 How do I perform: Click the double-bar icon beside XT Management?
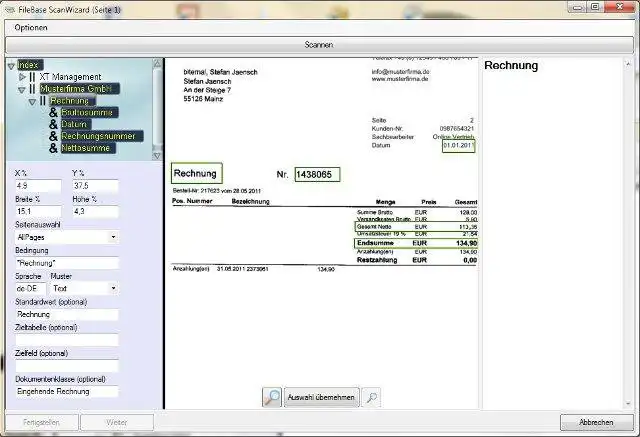coord(32,77)
